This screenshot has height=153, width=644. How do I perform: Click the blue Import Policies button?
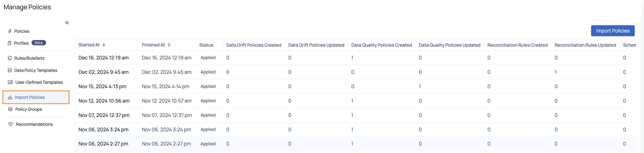[613, 31]
